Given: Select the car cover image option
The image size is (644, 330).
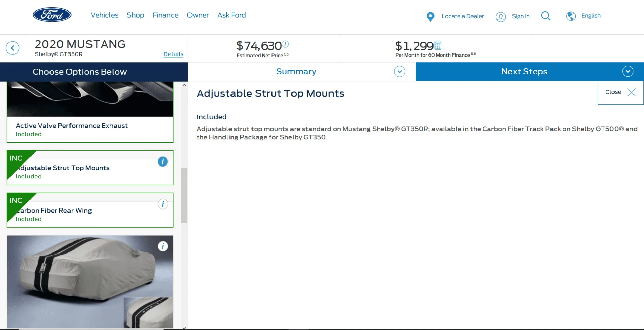Looking at the screenshot, I should (90, 282).
